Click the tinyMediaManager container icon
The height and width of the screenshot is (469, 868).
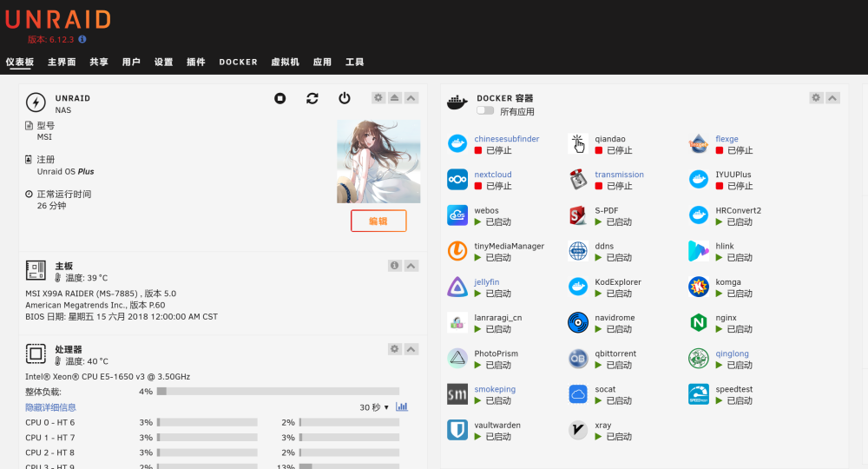[x=457, y=251]
